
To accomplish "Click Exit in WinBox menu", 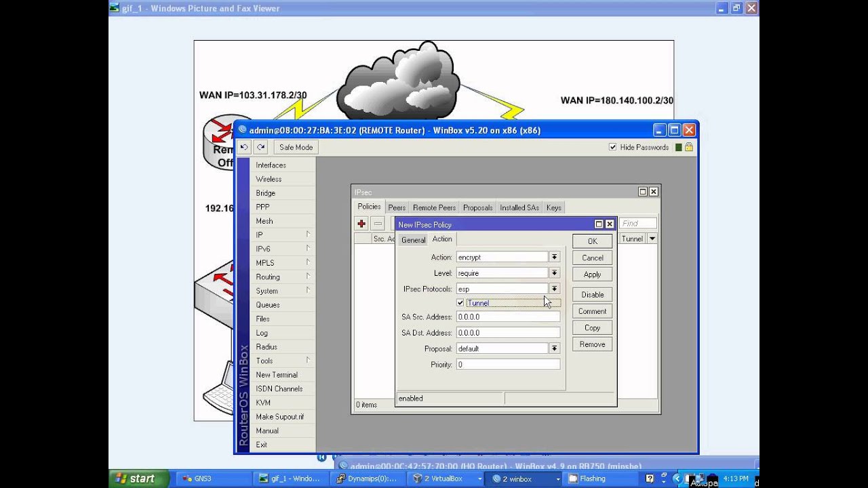I will [283, 445].
